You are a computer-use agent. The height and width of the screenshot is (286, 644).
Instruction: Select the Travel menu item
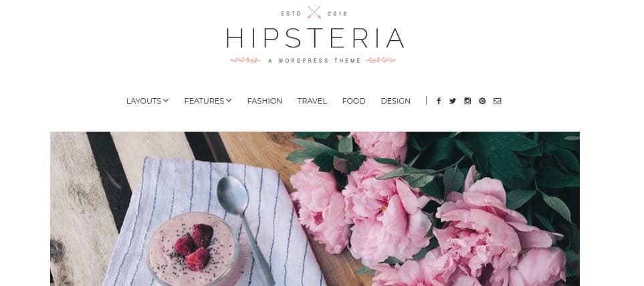tap(312, 101)
